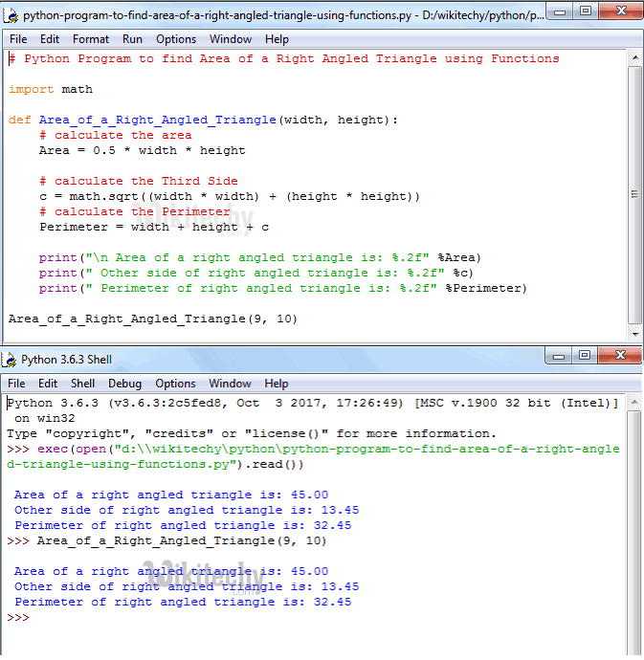The width and height of the screenshot is (644, 660).
Task: Open the Format menu in the editor
Action: click(x=91, y=39)
